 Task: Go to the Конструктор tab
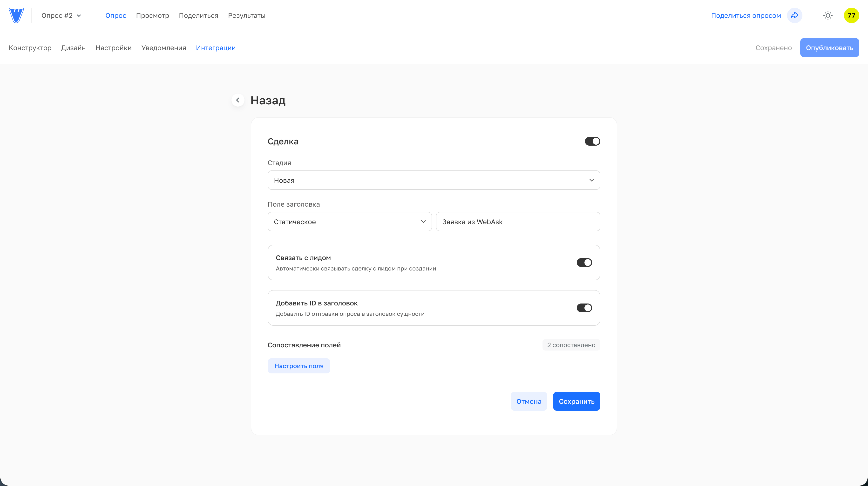click(30, 48)
